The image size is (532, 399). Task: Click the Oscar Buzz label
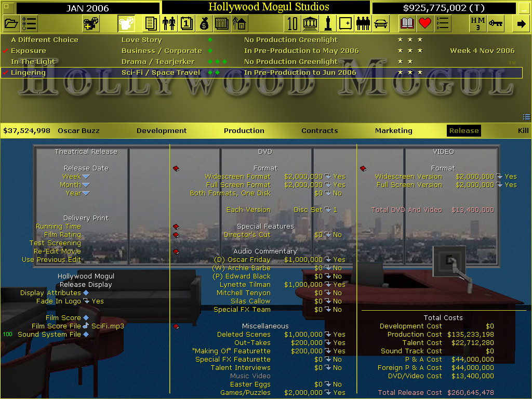(x=79, y=130)
